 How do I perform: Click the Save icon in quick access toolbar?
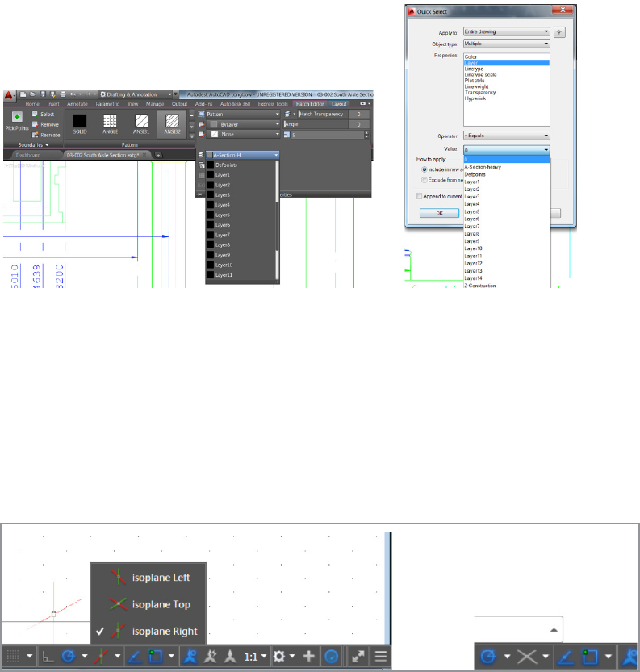[43, 94]
